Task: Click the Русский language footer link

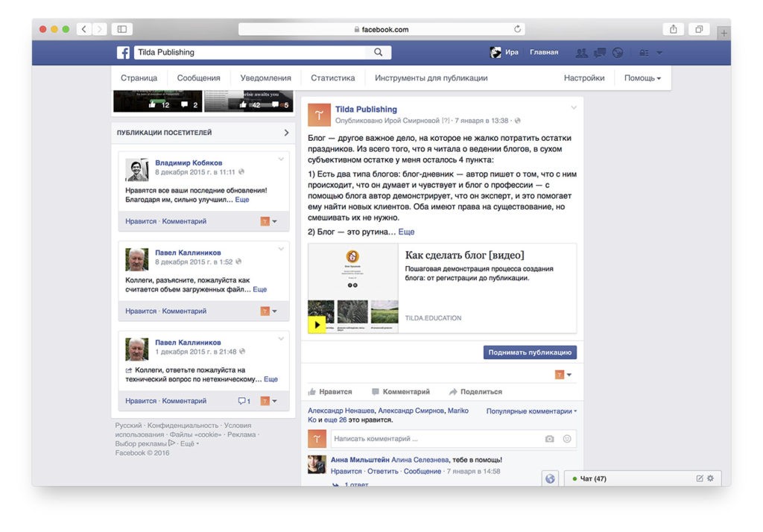Action: [x=128, y=425]
